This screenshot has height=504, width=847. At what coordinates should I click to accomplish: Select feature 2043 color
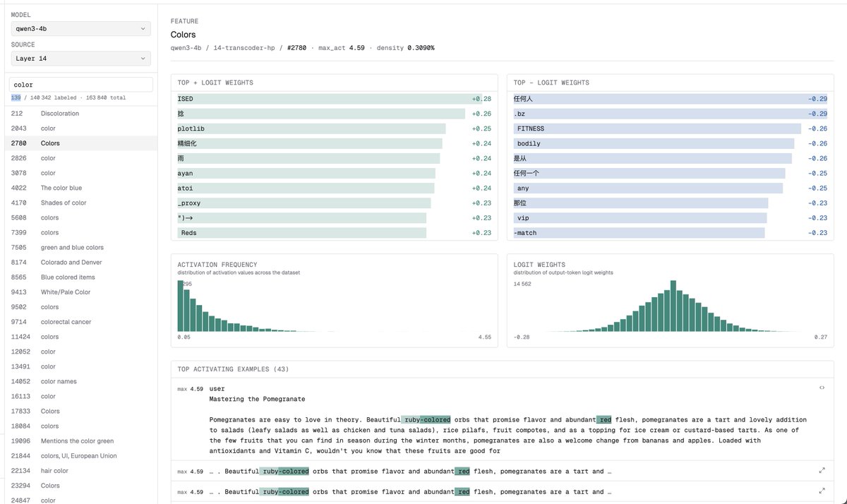[x=80, y=128]
